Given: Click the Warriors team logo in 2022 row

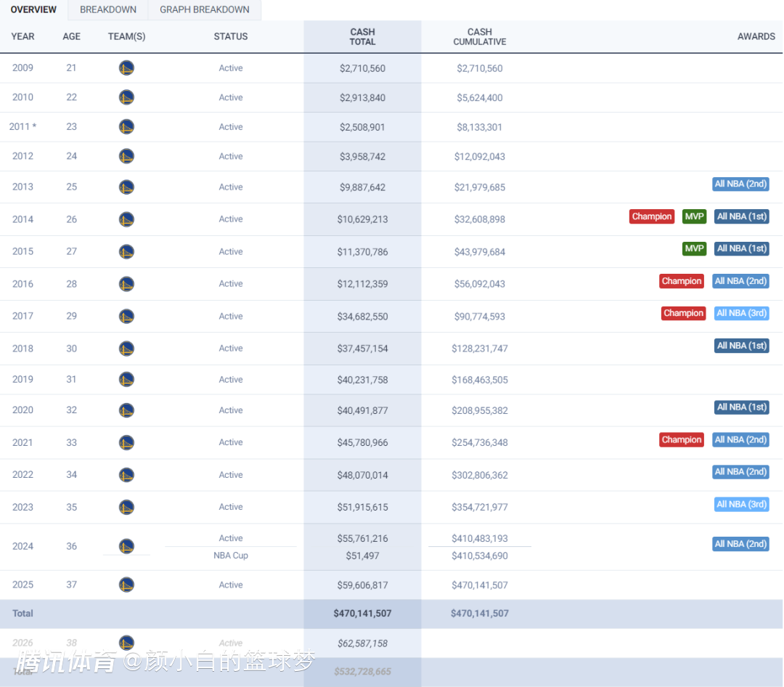Looking at the screenshot, I should (126, 475).
